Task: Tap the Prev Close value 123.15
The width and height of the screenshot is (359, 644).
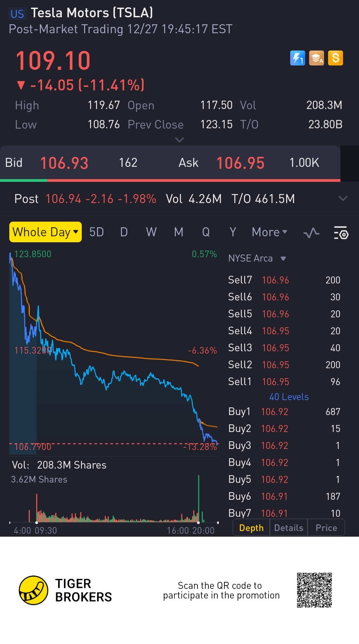Action: point(216,124)
